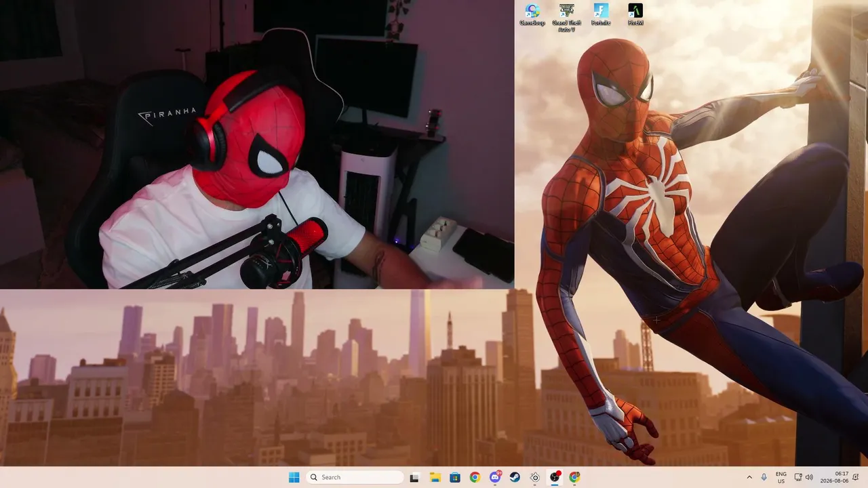The image size is (868, 488).
Task: Open network settings from the tray
Action: 798,477
